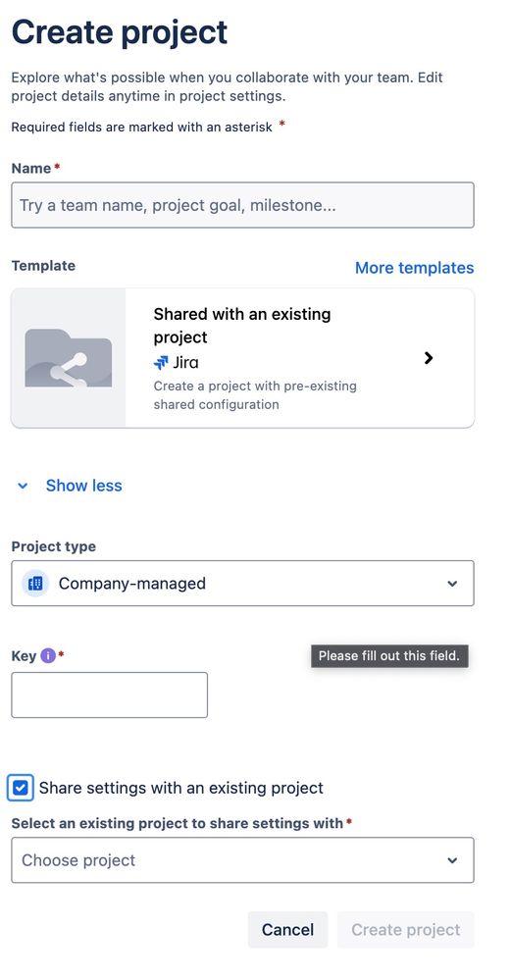Click the small chevron beside Show less

point(24,487)
